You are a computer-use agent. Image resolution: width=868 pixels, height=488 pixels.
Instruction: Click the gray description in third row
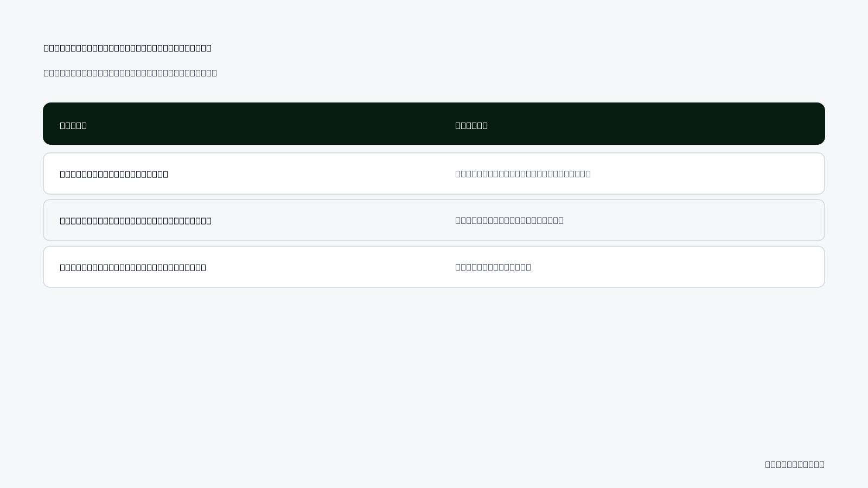[493, 267]
